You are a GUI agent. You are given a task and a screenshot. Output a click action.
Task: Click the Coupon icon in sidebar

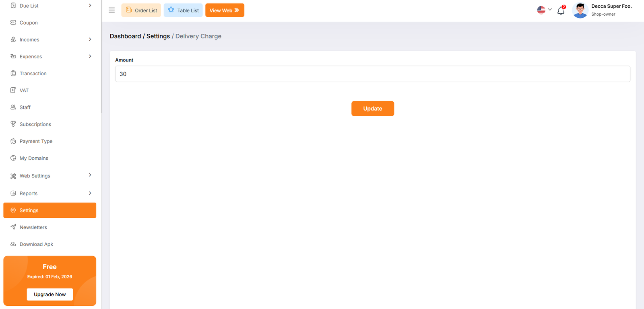point(13,23)
